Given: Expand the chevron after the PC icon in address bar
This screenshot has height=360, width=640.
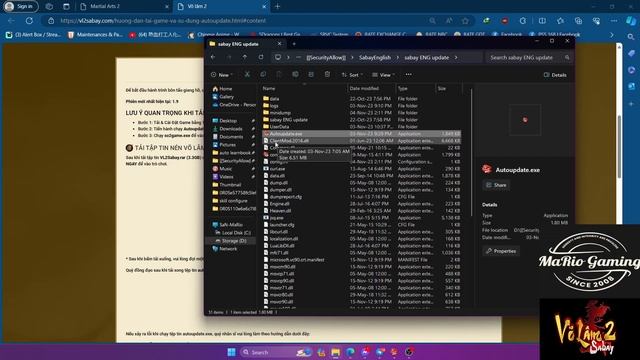Looking at the screenshot, I should tap(288, 58).
